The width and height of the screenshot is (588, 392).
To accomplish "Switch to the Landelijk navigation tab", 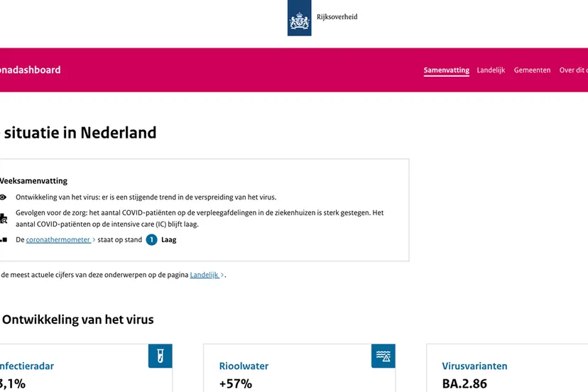I will [x=491, y=70].
